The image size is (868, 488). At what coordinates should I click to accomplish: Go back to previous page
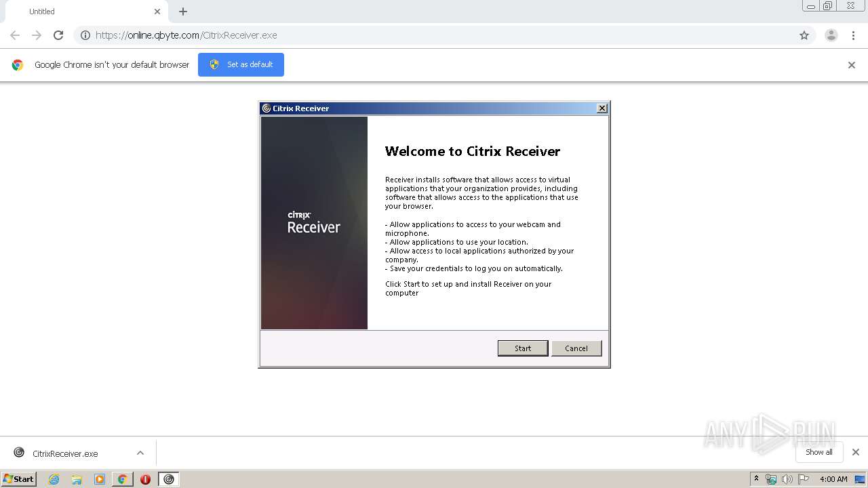click(x=15, y=35)
